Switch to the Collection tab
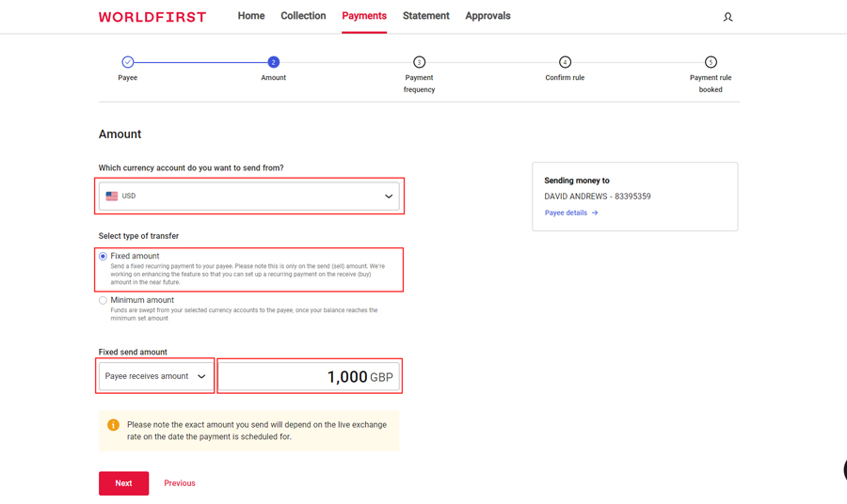Image resolution: width=847 pixels, height=504 pixels. pos(303,16)
